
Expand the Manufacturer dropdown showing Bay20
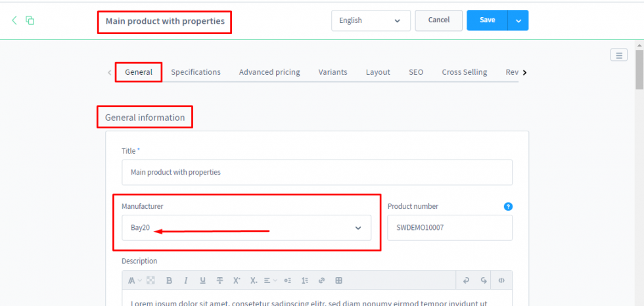pos(358,228)
